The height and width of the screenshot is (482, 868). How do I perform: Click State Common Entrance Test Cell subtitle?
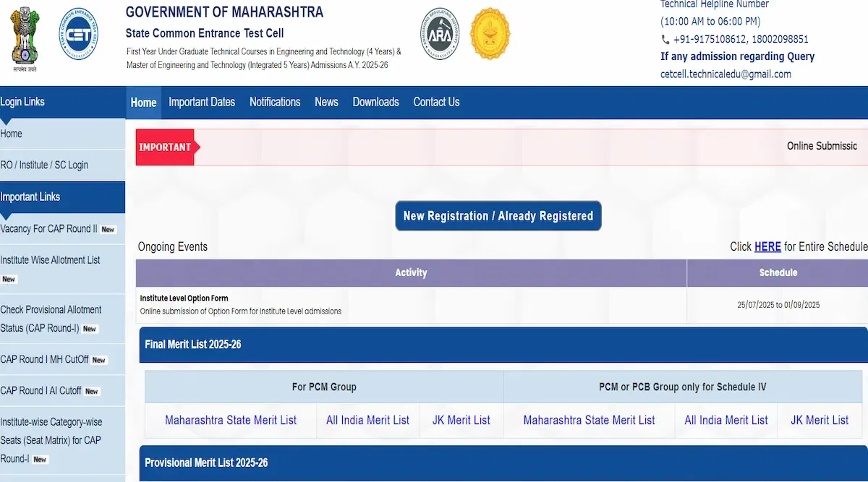coord(205,33)
